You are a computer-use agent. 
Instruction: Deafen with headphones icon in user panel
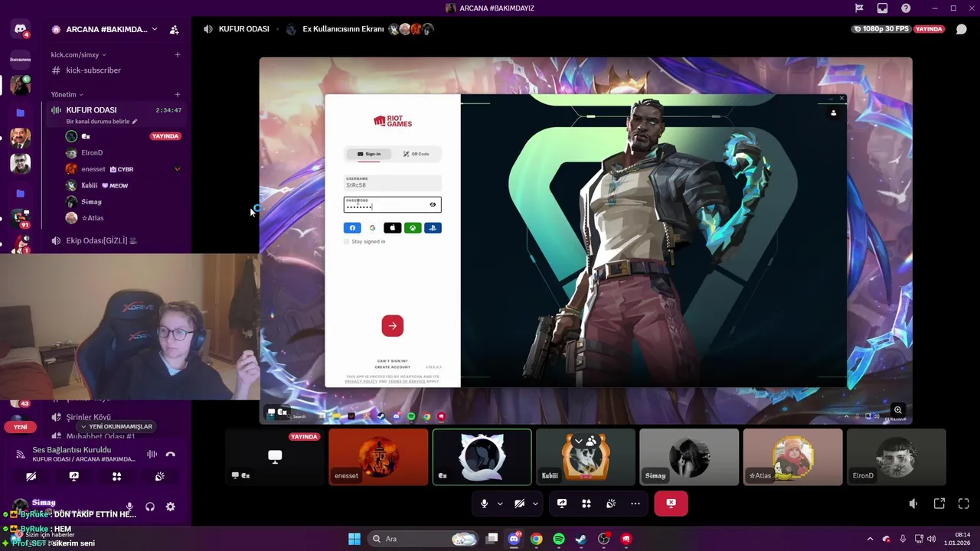[150, 507]
